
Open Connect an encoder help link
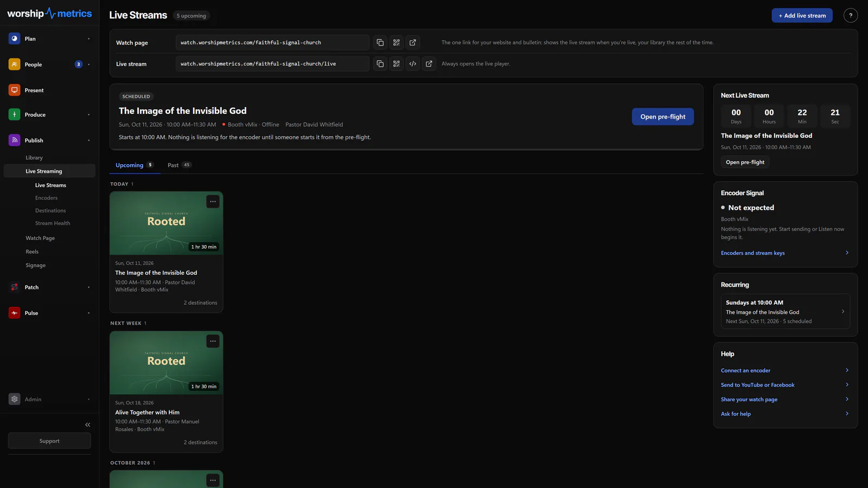[x=785, y=370]
